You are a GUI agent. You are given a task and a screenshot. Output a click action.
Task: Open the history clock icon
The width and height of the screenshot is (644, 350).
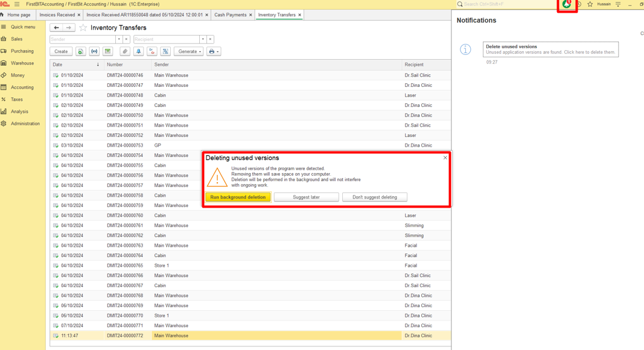(x=579, y=4)
